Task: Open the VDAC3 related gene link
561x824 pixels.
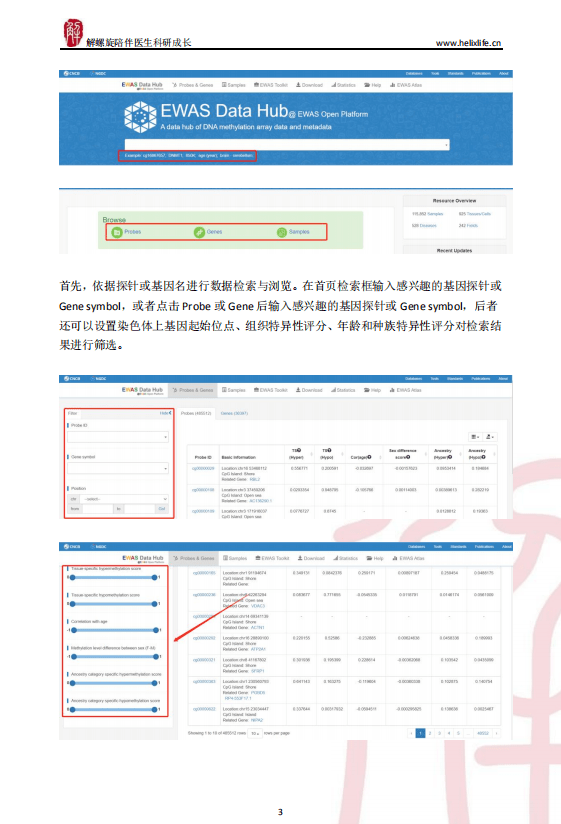Action: click(258, 606)
